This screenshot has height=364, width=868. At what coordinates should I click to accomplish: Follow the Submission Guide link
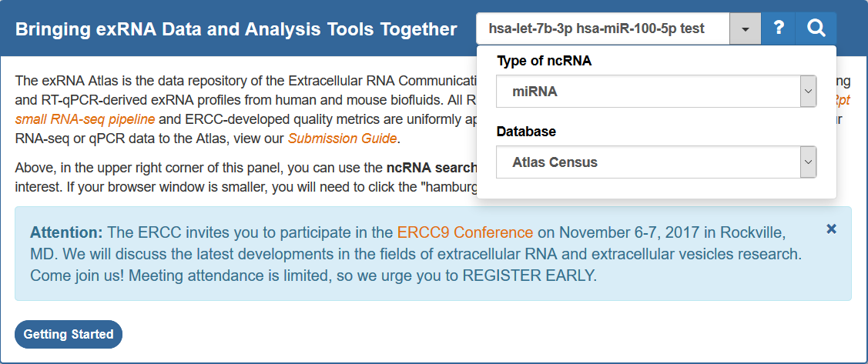tap(342, 139)
